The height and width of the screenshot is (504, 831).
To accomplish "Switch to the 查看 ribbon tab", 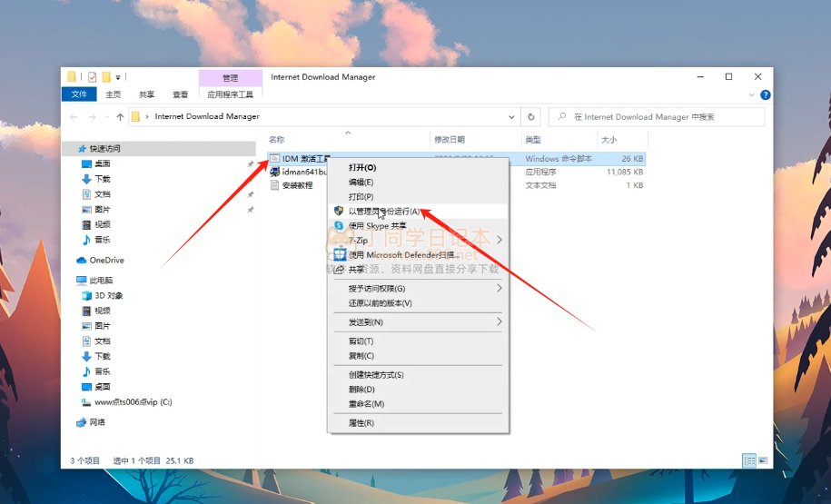I will coord(180,94).
